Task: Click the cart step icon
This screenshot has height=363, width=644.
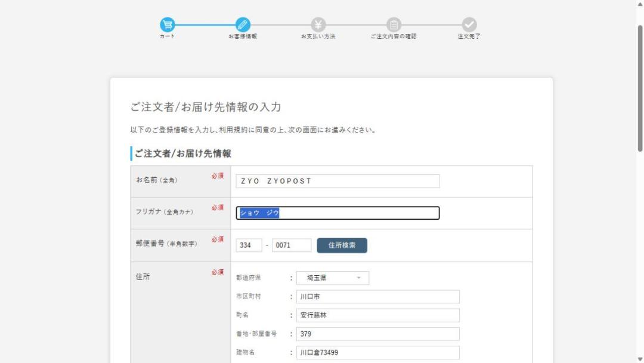Action: click(x=167, y=24)
